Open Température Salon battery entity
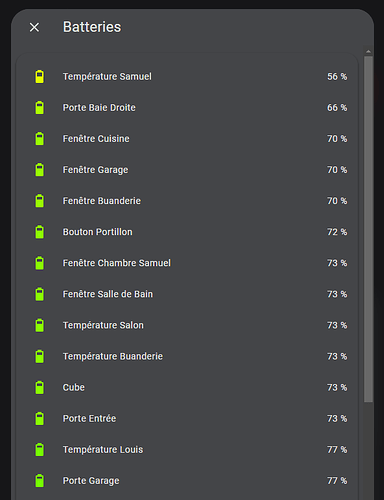Screen dimensions: 384x500 coord(187,325)
